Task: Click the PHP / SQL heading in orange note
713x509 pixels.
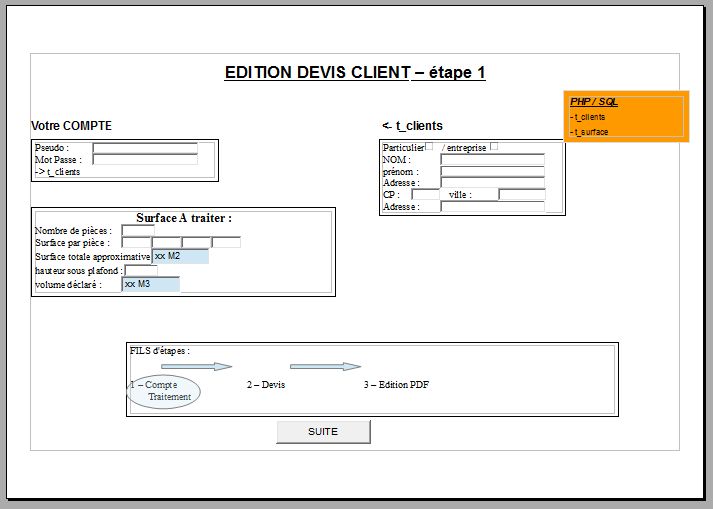Action: [x=593, y=102]
